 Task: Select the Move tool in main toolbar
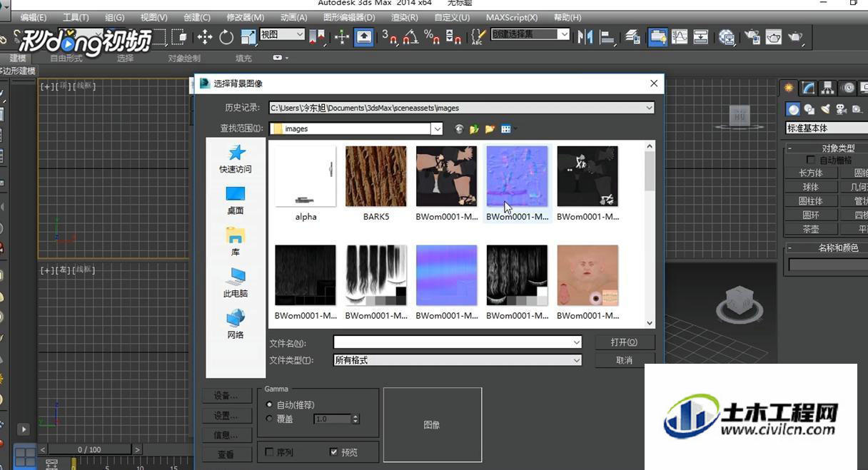pyautogui.click(x=205, y=37)
